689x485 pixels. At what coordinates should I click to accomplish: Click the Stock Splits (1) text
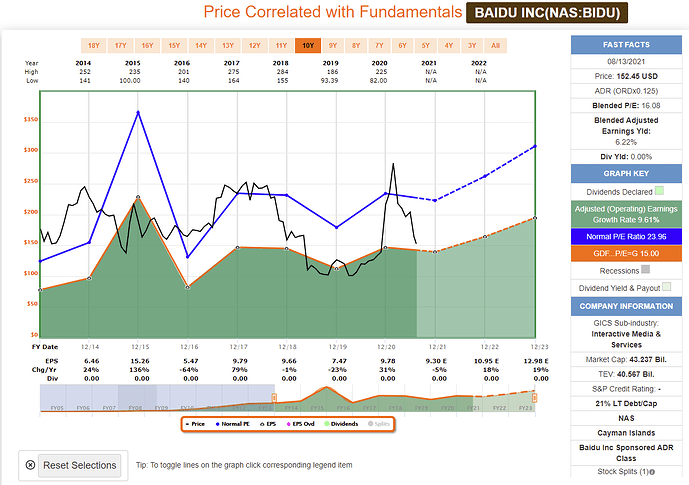[x=623, y=471]
